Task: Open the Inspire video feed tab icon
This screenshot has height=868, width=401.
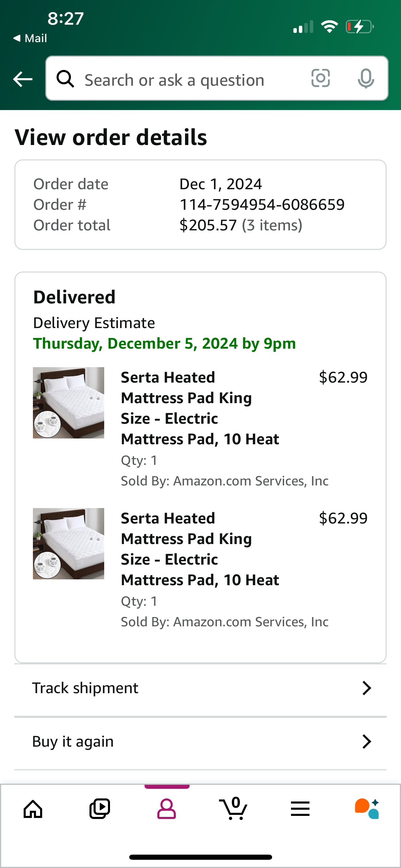Action: click(x=100, y=809)
